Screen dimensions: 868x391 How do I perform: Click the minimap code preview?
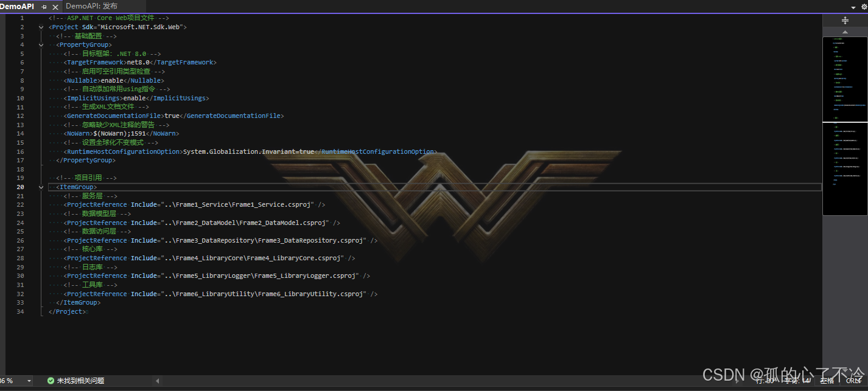[x=844, y=126]
